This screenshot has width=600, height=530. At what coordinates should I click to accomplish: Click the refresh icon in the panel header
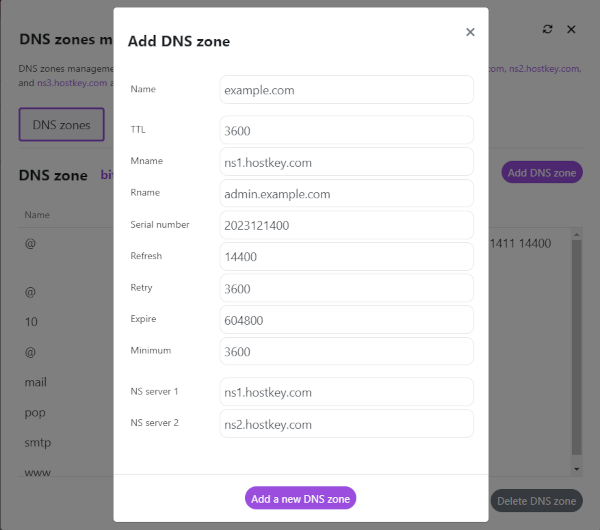coord(547,30)
